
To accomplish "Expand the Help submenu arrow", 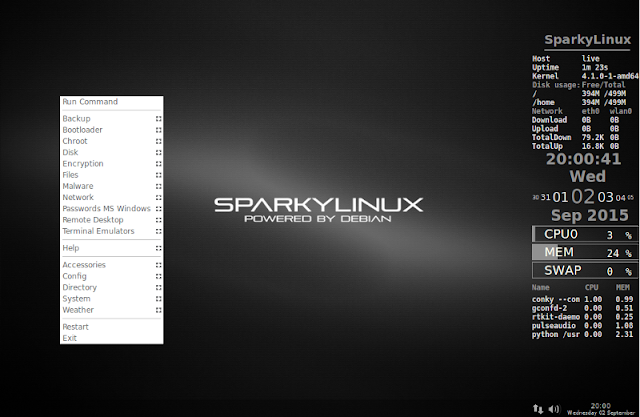I will pos(158,248).
